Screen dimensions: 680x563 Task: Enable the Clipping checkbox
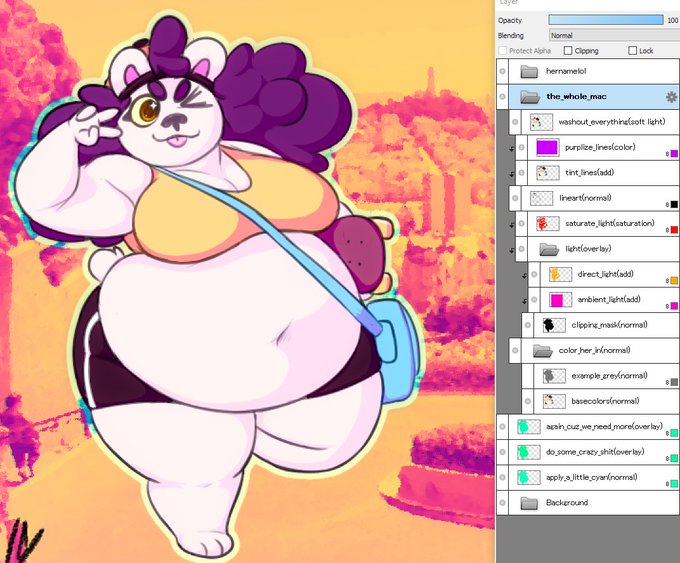pyautogui.click(x=568, y=51)
